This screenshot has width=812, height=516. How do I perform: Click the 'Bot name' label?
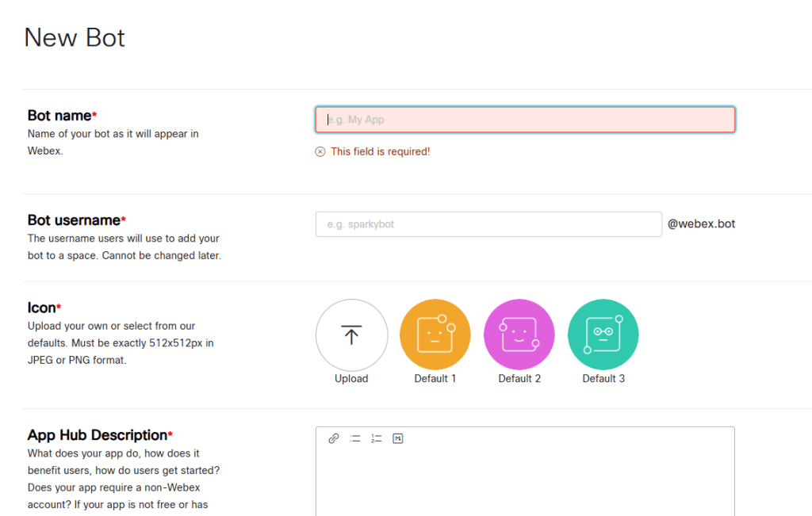pos(59,116)
